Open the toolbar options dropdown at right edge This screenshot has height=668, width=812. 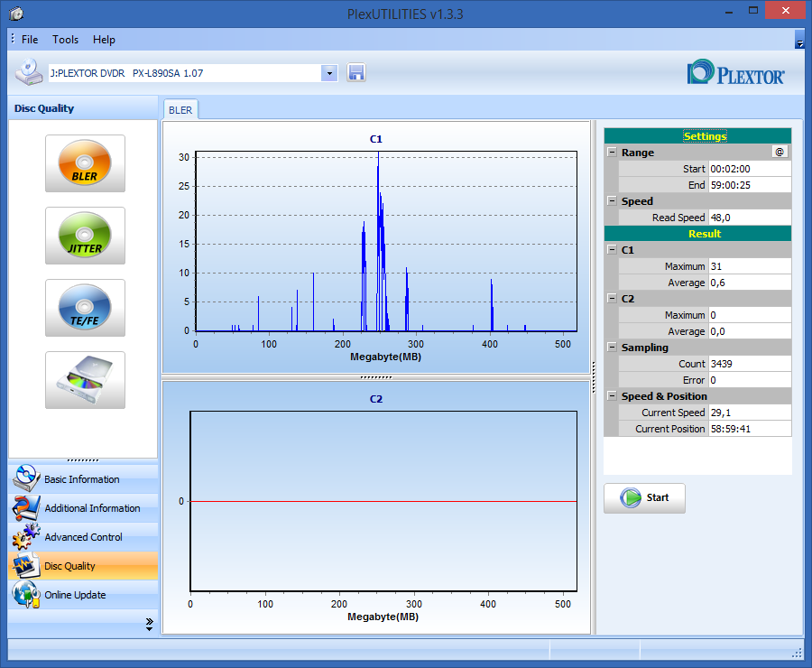click(x=799, y=40)
